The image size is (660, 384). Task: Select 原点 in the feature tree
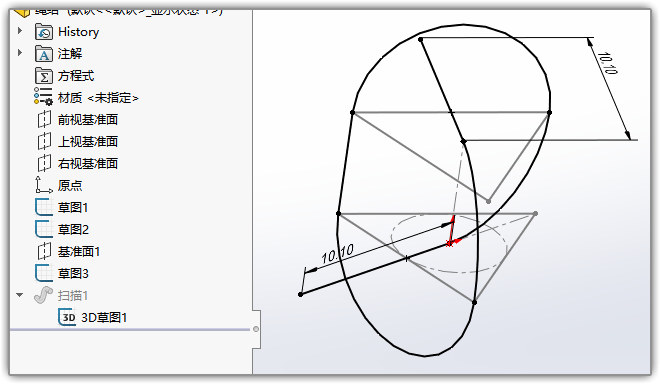(x=70, y=185)
